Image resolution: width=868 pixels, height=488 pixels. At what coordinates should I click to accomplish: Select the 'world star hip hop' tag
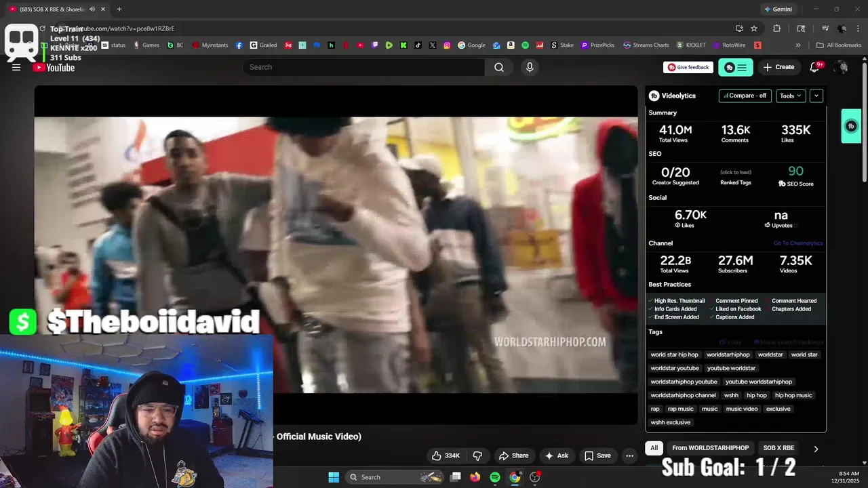[x=674, y=354]
